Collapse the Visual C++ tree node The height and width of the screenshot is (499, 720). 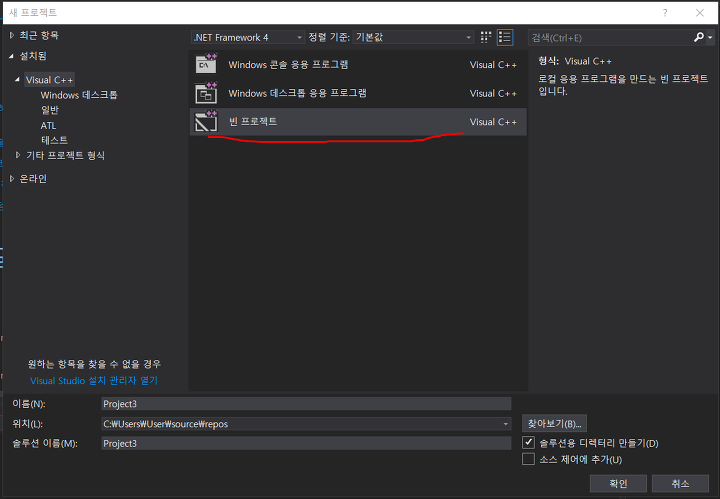(17, 79)
